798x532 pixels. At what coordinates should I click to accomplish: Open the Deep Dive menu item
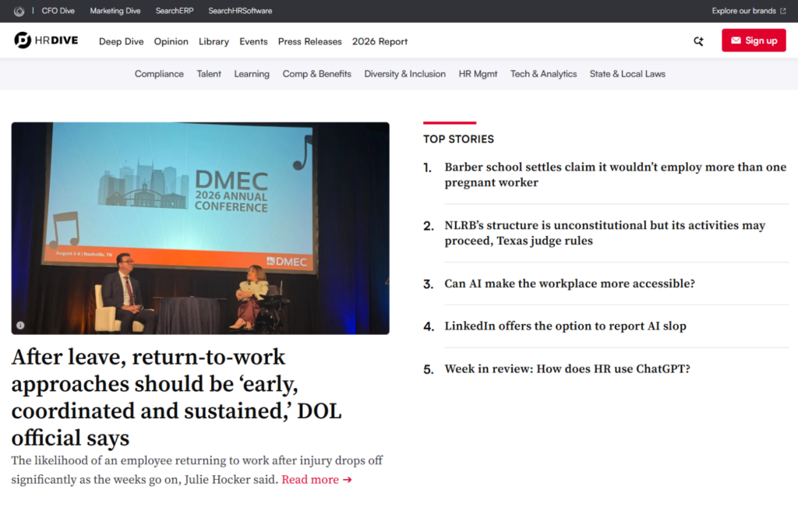pos(121,42)
